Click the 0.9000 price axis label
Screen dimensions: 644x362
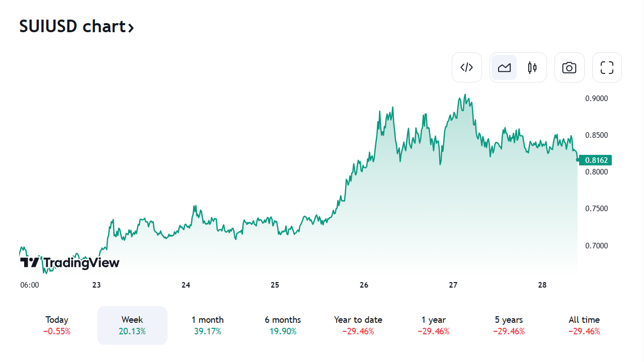(597, 98)
